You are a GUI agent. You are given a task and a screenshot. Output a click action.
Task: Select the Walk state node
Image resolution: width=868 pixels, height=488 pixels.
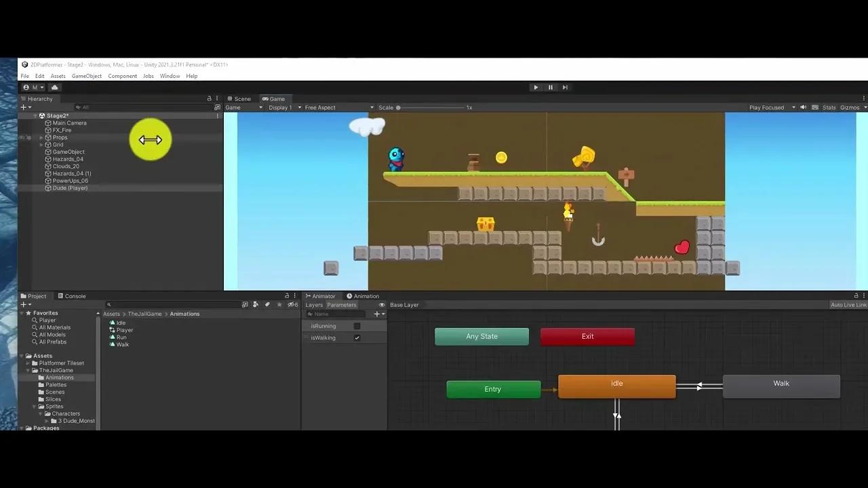(x=781, y=383)
